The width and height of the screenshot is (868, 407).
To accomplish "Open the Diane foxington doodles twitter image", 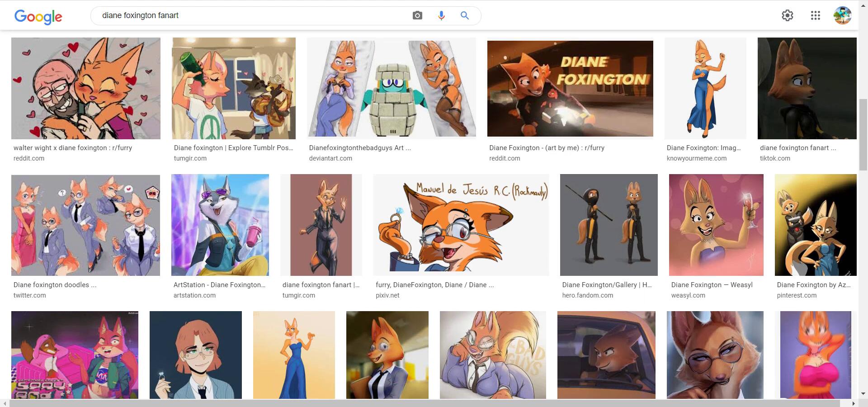I will tap(85, 225).
